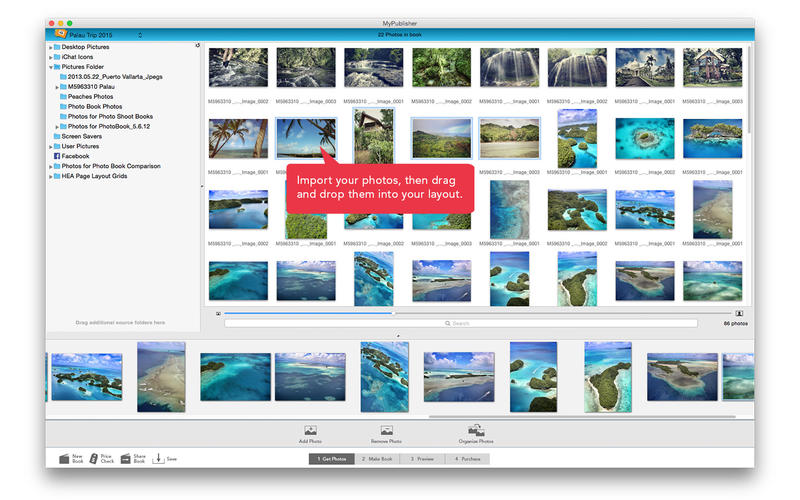
Task: Click the Share Book icon
Action: click(x=126, y=458)
